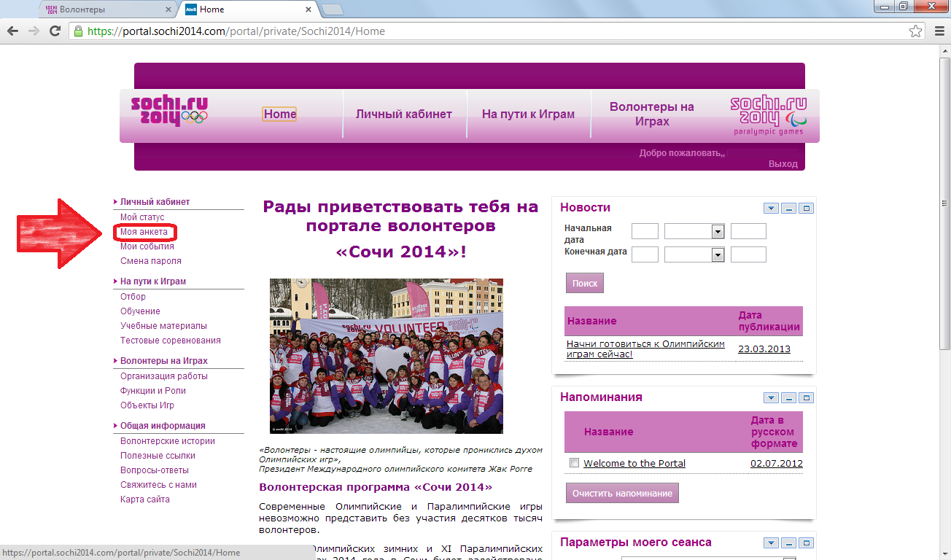Click the volunteers group photo
This screenshot has height=560, width=951.
387,356
